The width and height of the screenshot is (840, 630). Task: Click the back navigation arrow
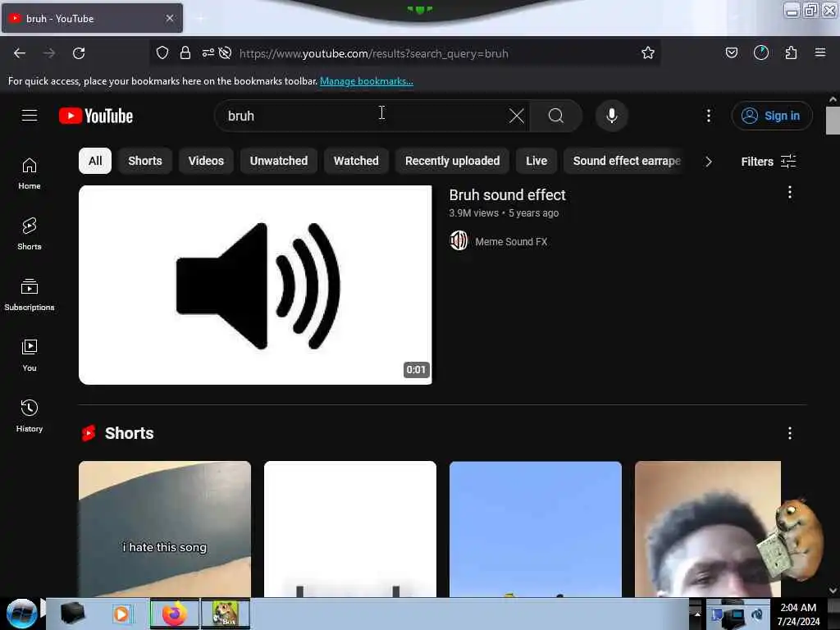pos(20,53)
